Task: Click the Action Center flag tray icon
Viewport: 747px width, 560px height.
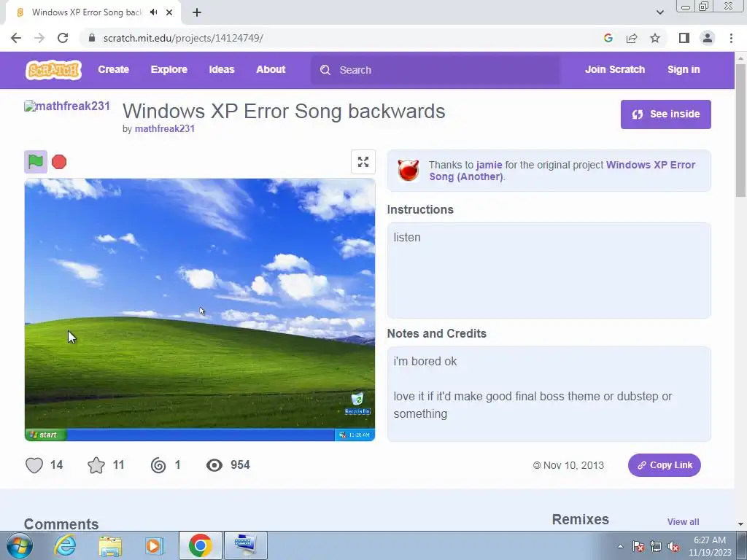Action: tap(638, 547)
